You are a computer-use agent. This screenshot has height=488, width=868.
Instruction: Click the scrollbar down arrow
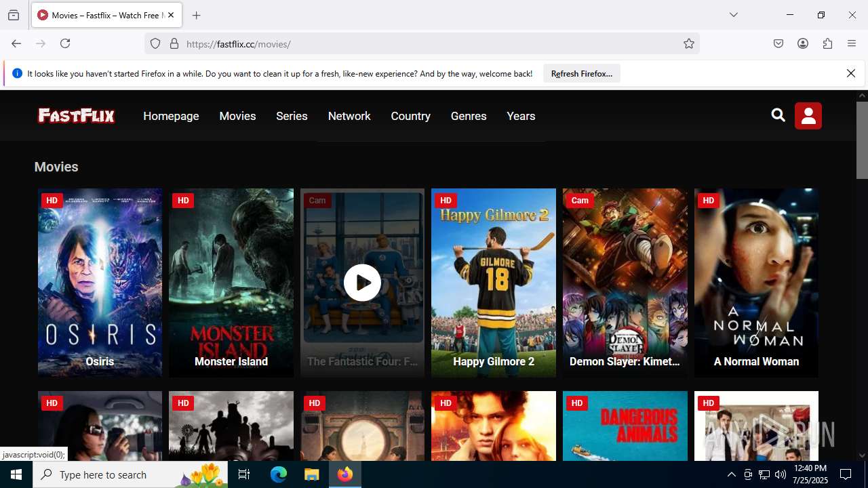point(862,455)
